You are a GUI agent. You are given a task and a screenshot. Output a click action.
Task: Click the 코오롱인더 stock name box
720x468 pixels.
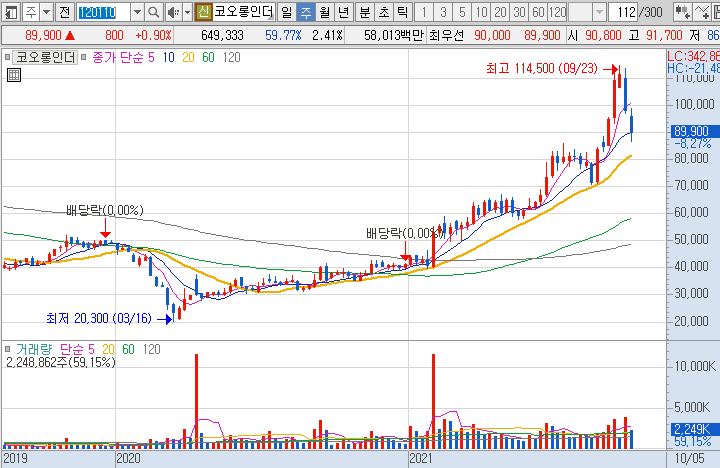coord(244,12)
